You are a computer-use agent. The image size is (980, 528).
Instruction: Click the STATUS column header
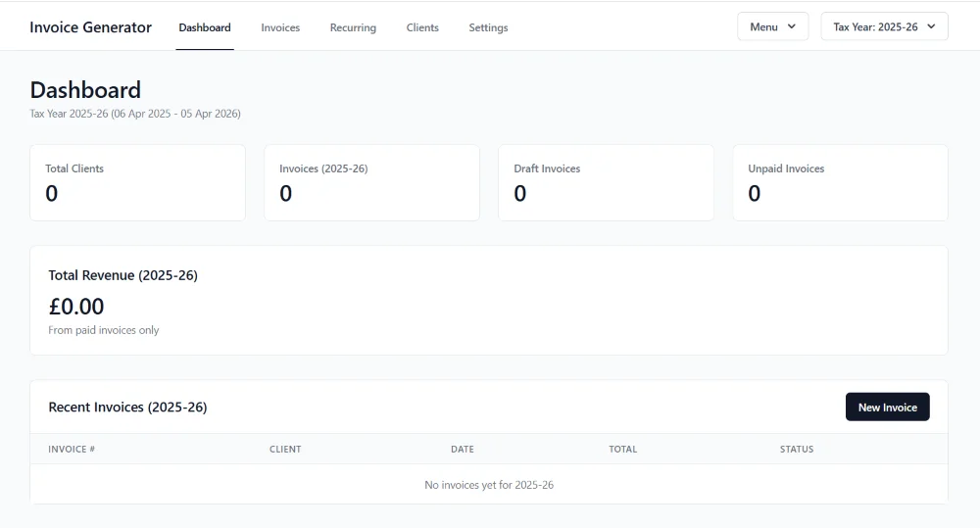coord(796,449)
